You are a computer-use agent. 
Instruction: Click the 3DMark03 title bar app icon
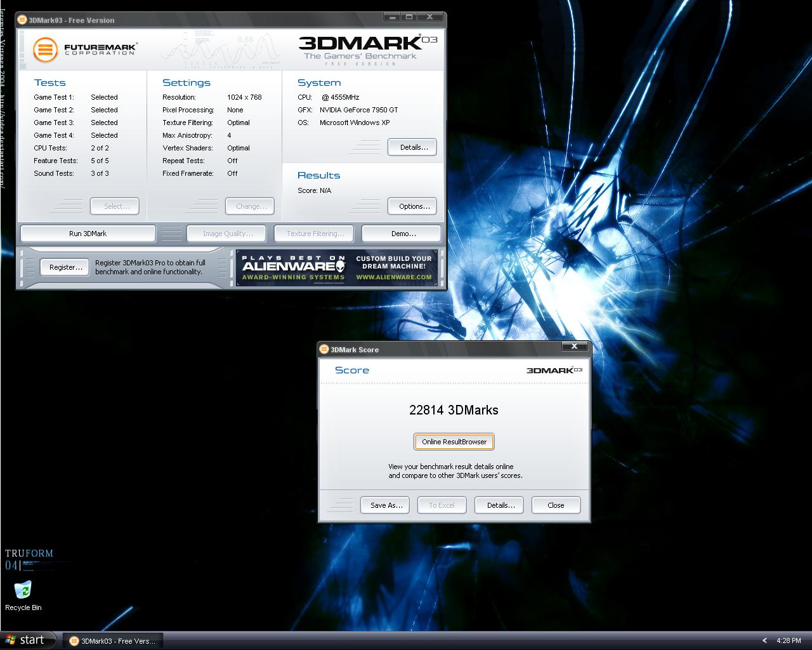pos(23,20)
